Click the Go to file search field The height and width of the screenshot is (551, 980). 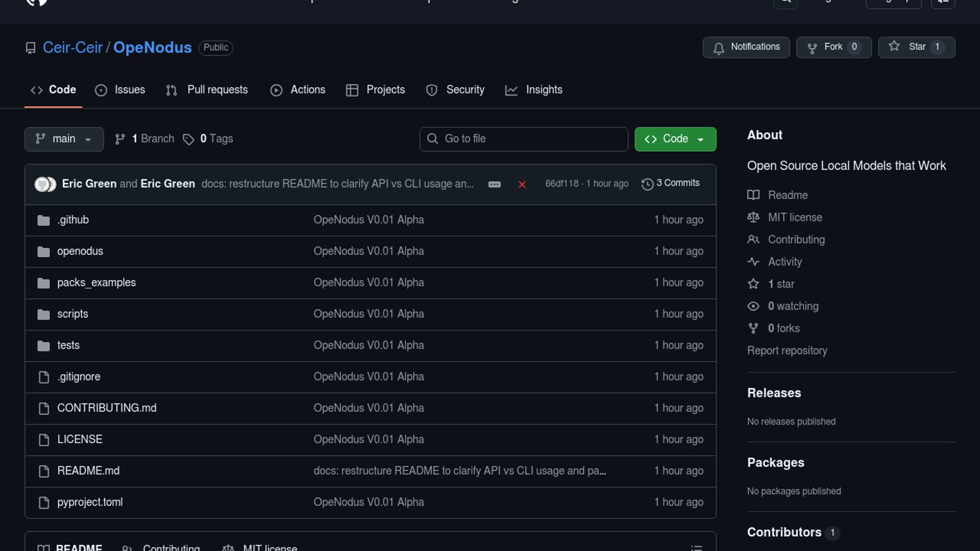523,139
